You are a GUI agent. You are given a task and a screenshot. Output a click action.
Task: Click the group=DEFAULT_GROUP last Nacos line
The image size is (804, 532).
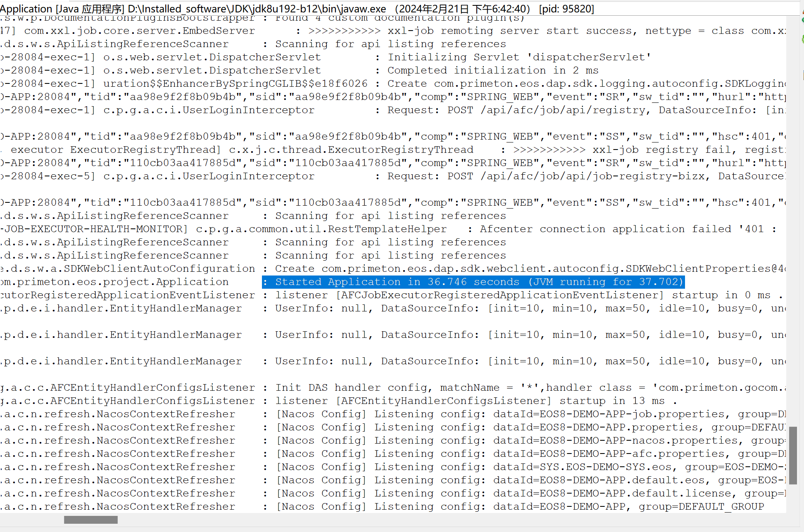pyautogui.click(x=701, y=507)
